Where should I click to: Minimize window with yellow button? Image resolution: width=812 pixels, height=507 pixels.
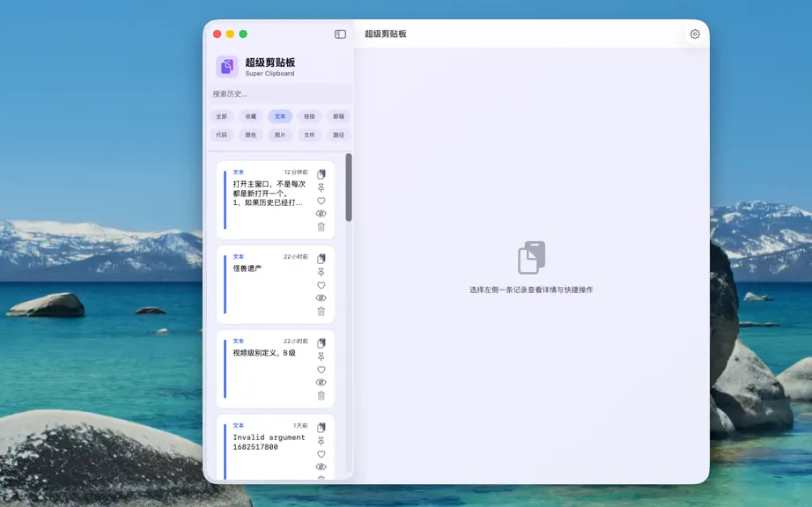[x=230, y=34]
